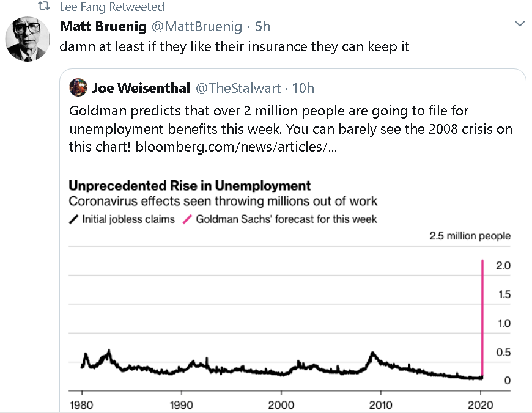
Task: Expand the tweet options chevron
Action: (520, 24)
